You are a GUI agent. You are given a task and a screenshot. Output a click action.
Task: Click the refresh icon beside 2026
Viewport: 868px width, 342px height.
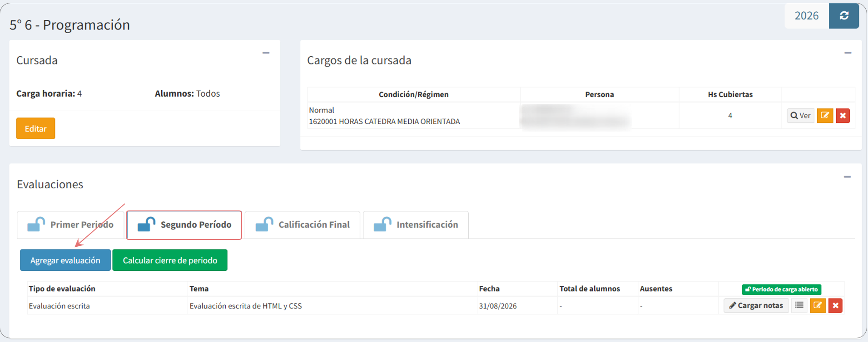tap(844, 16)
